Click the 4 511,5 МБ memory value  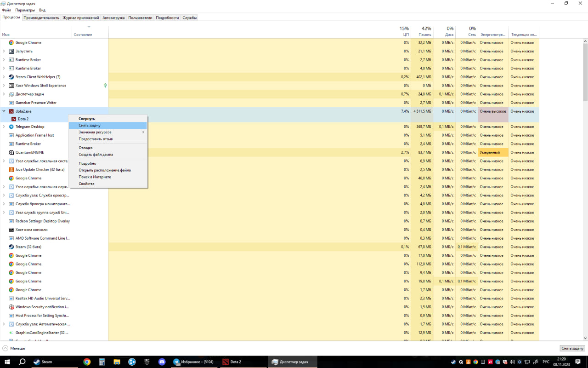tap(422, 111)
